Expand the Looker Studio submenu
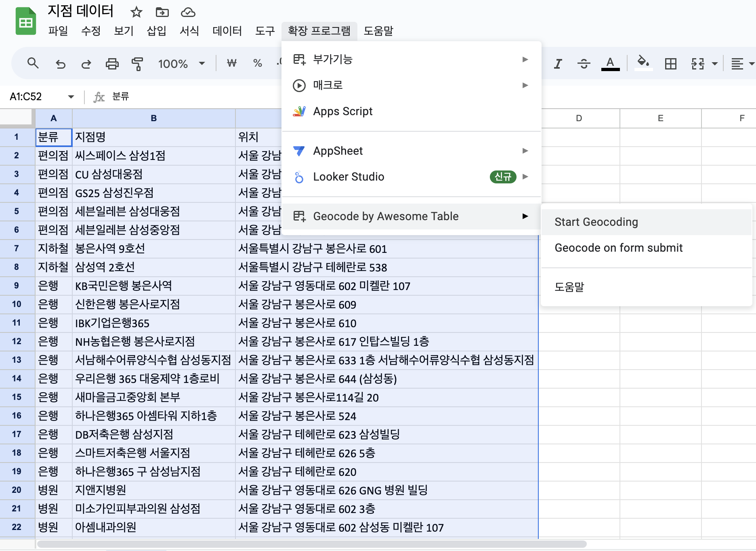 pos(411,177)
